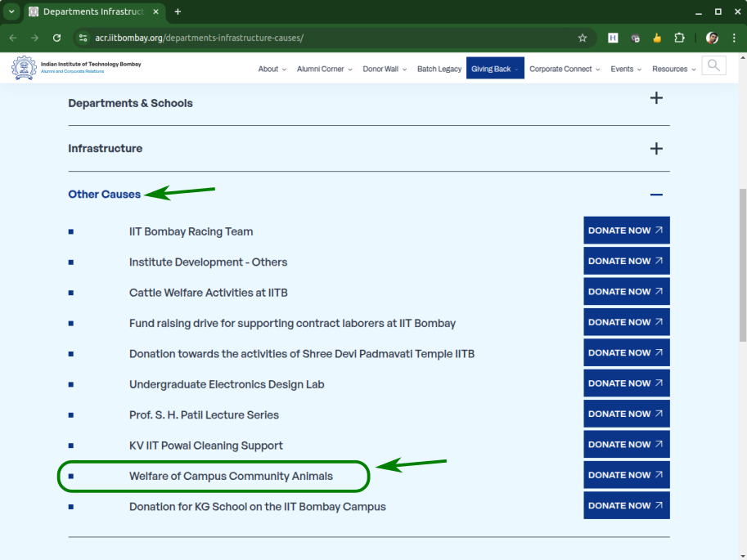Reload the page using the refresh icon
Viewport: 747px width, 560px height.
[x=56, y=38]
